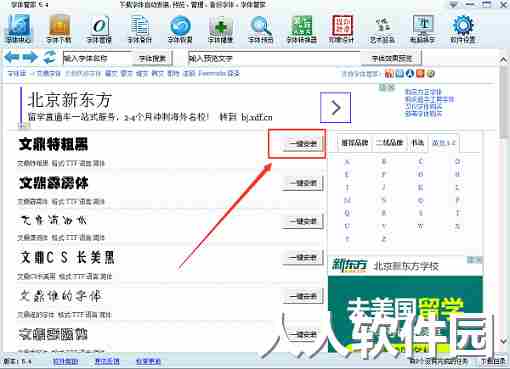510x369 pixels.
Task: Open the 字体预览 magnifier icon
Action: pyautogui.click(x=261, y=29)
